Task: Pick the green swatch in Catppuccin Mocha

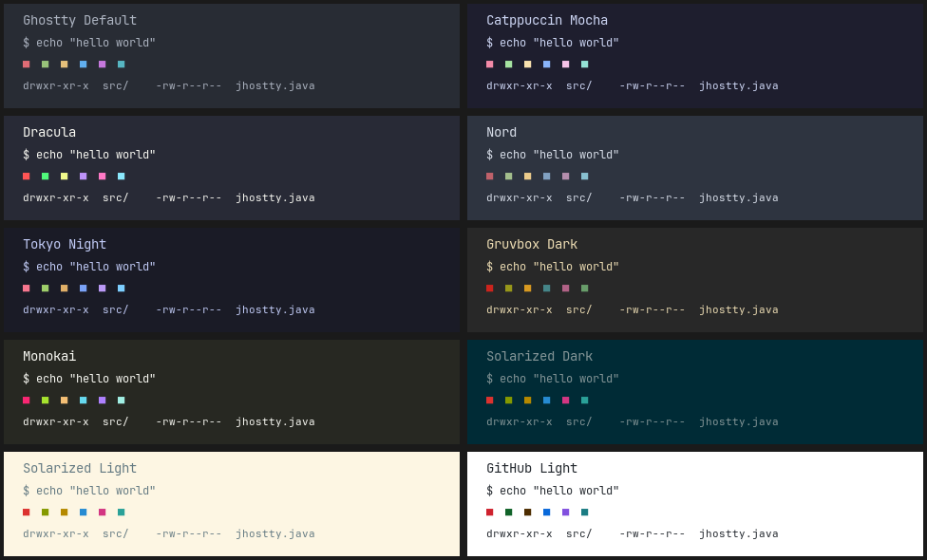Action: click(x=508, y=65)
